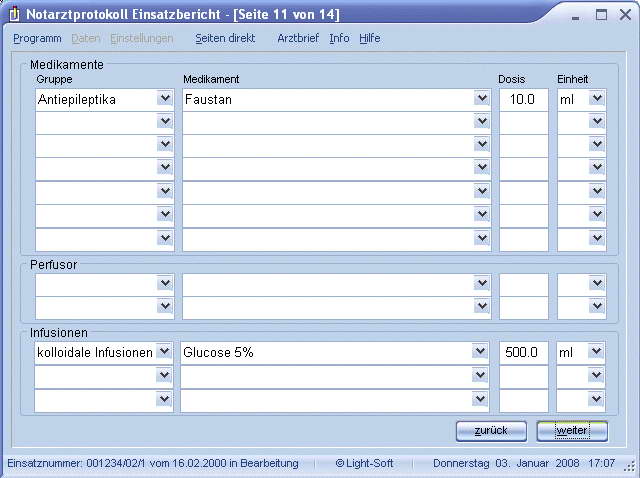Image resolution: width=640 pixels, height=478 pixels.
Task: Open the first Perfusor group dropdown
Action: point(165,283)
